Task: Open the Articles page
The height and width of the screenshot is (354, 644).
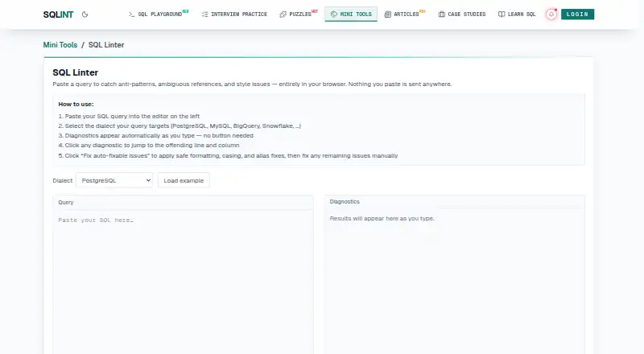Action: (405, 14)
